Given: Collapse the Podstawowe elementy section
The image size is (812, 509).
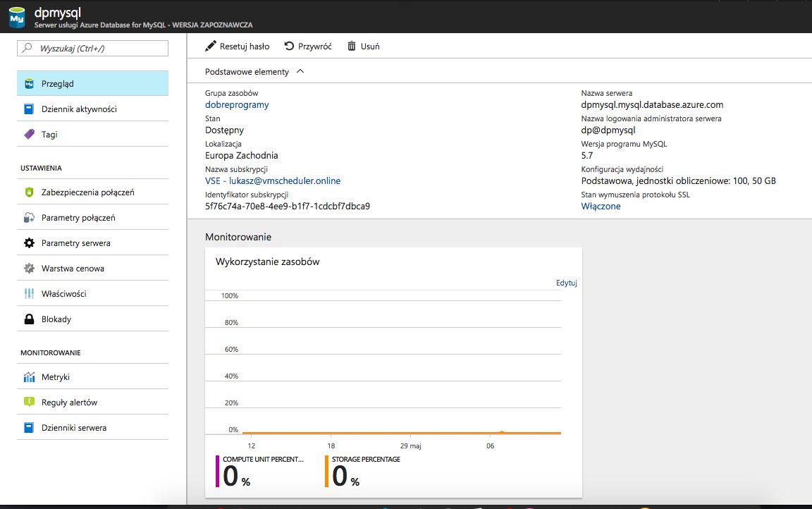Looking at the screenshot, I should click(x=301, y=72).
